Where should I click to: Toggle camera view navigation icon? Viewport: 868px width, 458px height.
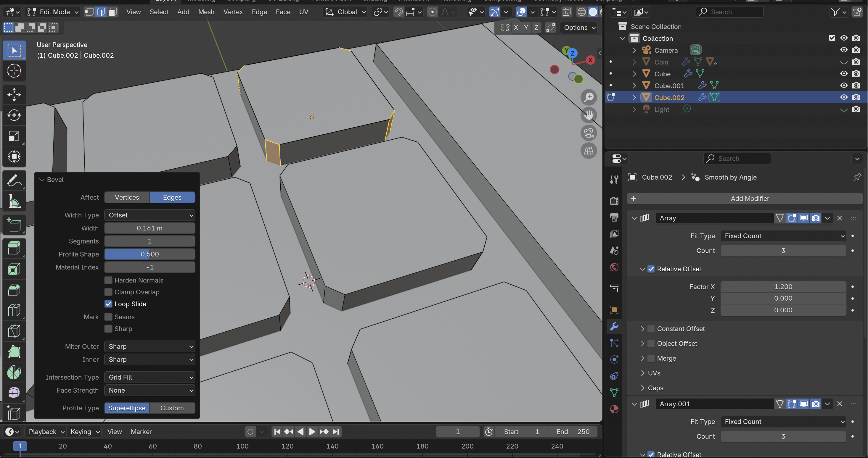[x=588, y=133]
